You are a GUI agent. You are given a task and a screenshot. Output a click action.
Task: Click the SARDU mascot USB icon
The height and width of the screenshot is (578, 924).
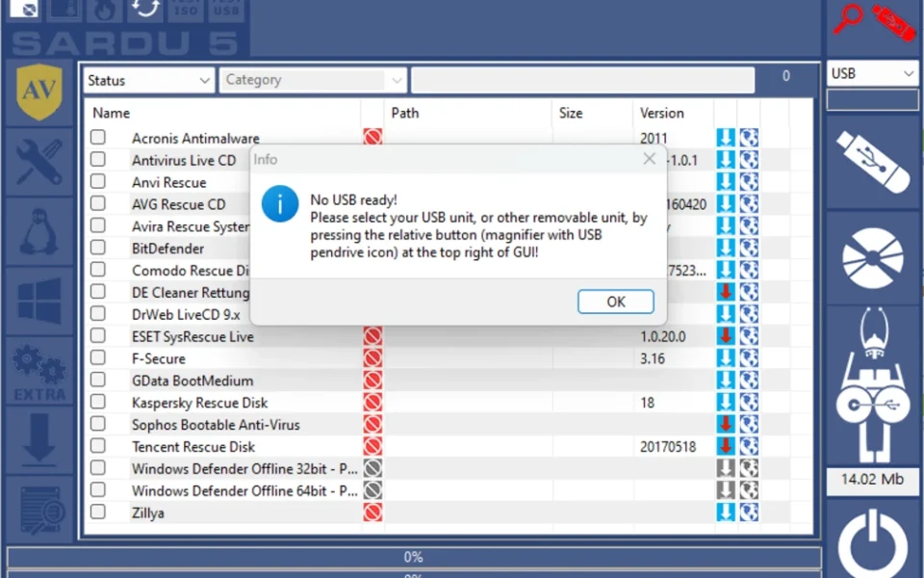(x=873, y=385)
